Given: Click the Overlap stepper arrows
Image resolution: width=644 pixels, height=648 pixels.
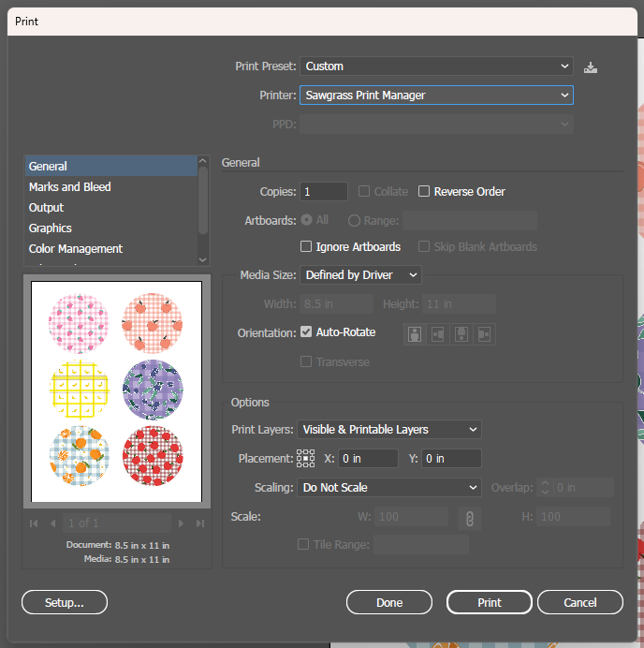Looking at the screenshot, I should 545,487.
